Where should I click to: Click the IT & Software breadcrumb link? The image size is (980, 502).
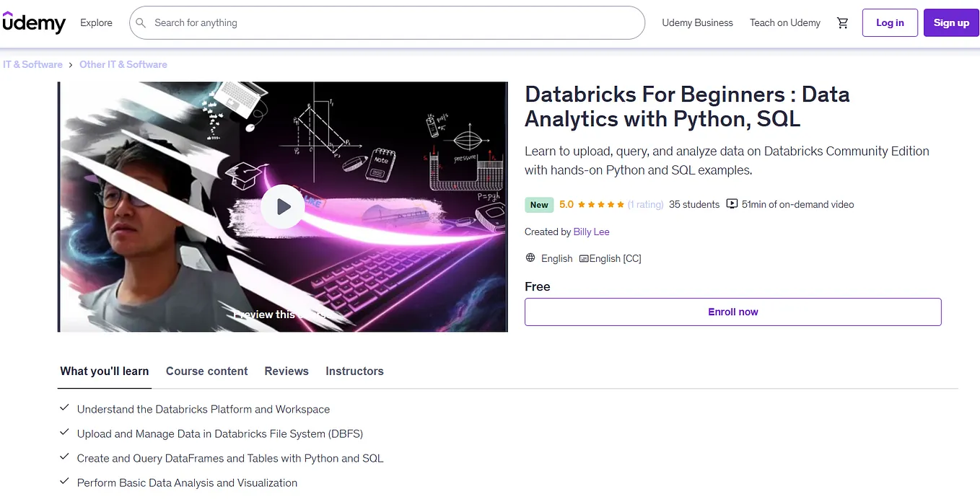pos(32,64)
